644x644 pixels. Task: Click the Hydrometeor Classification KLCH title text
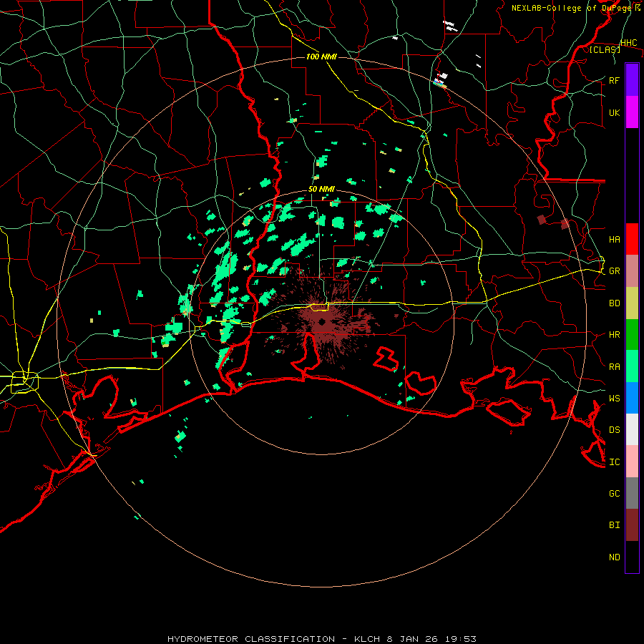321,639
